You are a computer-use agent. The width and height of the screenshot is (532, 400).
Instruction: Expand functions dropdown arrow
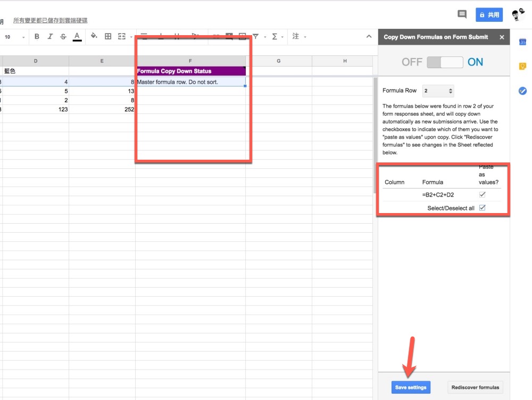tap(282, 37)
